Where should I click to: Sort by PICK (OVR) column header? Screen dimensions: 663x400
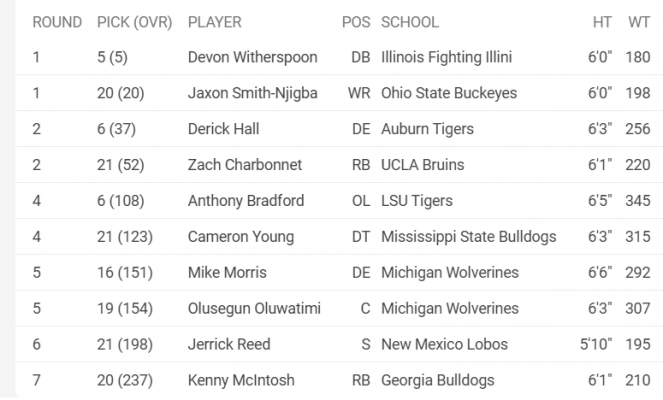tap(134, 22)
